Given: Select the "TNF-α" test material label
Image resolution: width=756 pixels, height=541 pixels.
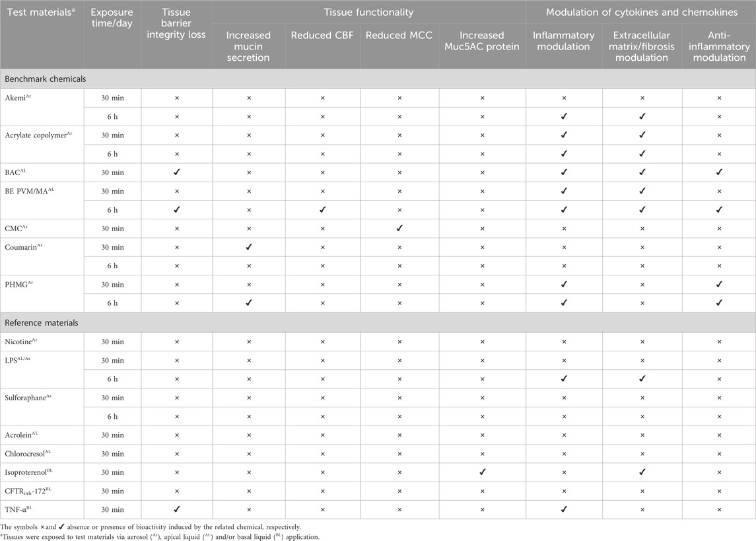Looking at the screenshot, I should coord(18,510).
